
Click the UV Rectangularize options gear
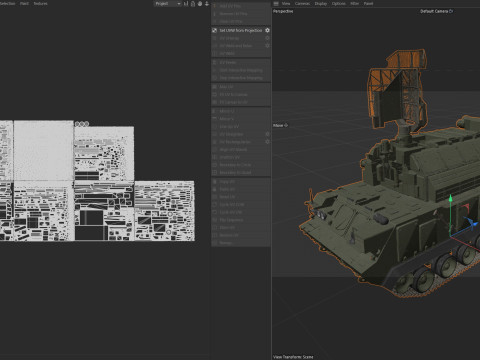267,142
